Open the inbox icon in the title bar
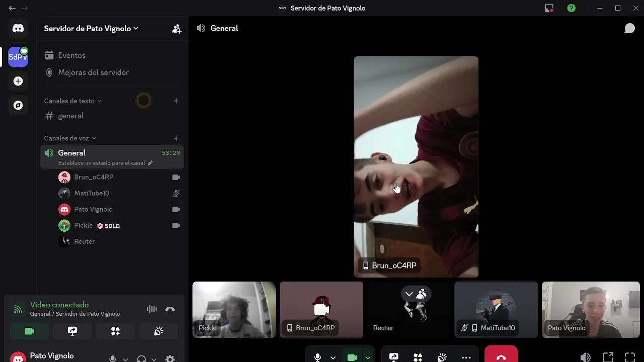Viewport: 644px width, 362px height. (x=549, y=8)
